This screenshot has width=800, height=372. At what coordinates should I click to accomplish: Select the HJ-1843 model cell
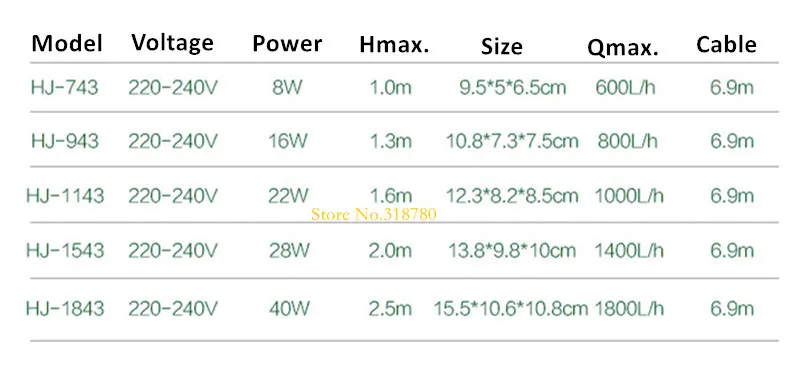point(65,308)
